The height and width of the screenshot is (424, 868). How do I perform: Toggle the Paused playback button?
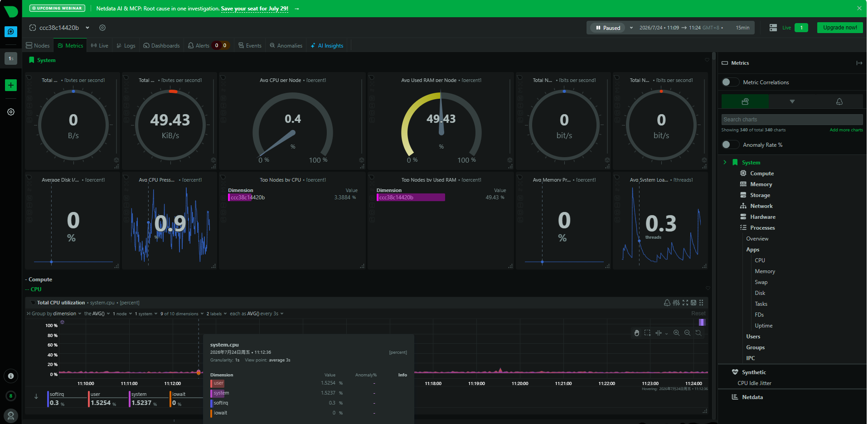coord(608,28)
